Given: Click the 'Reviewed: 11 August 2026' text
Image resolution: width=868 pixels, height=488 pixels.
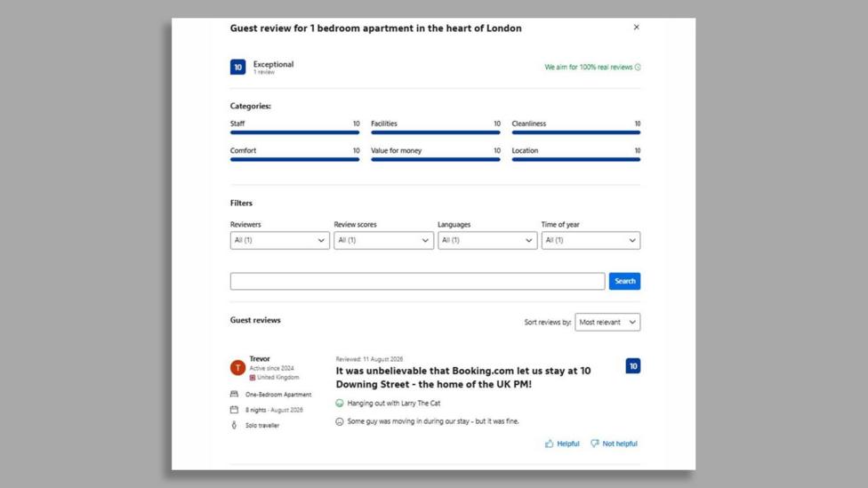Looking at the screenshot, I should click(x=369, y=359).
